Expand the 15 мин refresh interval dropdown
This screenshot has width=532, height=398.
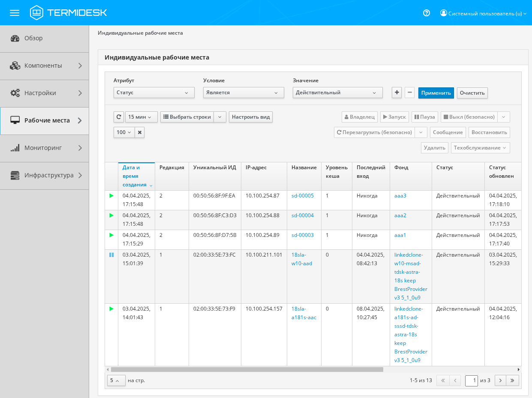tap(141, 117)
